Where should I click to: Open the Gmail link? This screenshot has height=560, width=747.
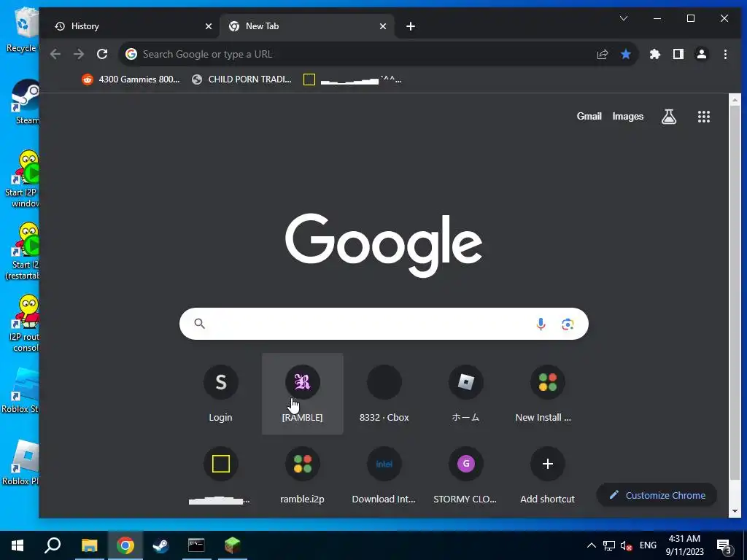pyautogui.click(x=589, y=116)
